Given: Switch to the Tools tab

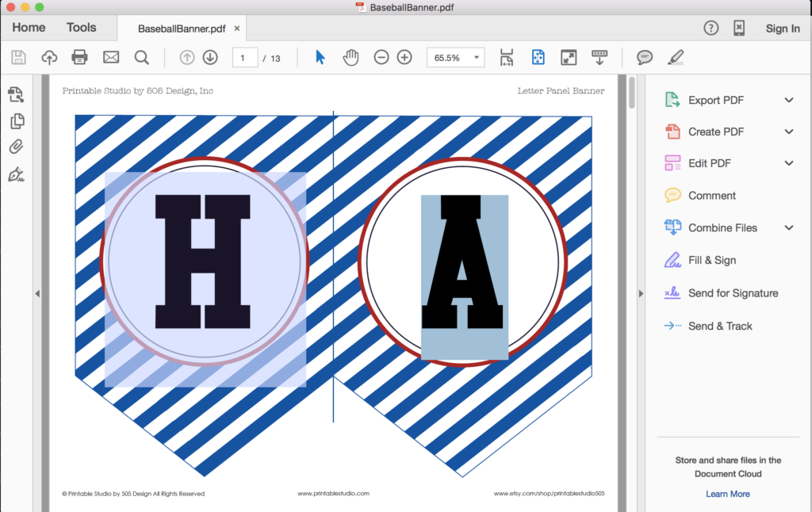Looking at the screenshot, I should click(81, 27).
